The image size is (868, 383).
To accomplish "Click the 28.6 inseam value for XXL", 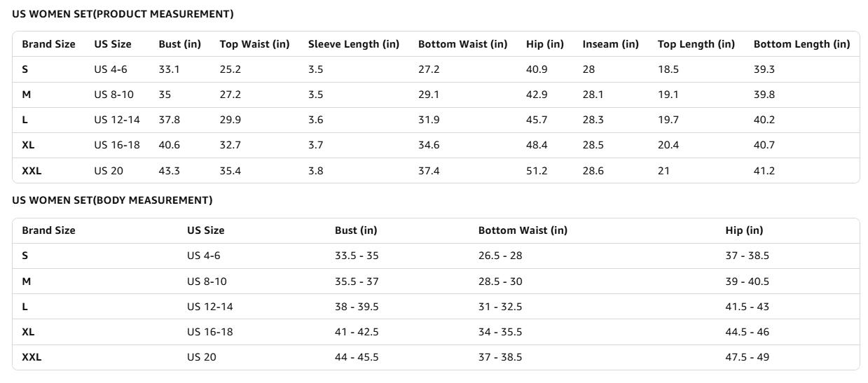I will [593, 171].
